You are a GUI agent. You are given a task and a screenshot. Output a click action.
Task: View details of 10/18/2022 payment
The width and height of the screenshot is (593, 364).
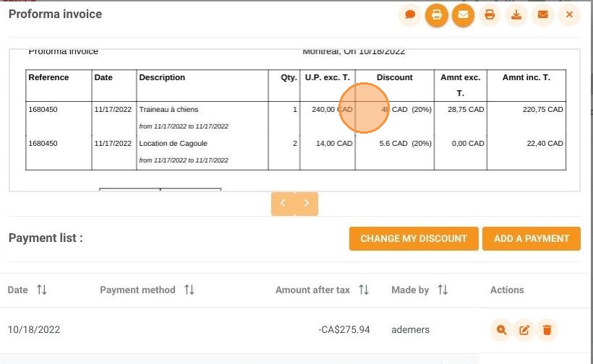(501, 330)
